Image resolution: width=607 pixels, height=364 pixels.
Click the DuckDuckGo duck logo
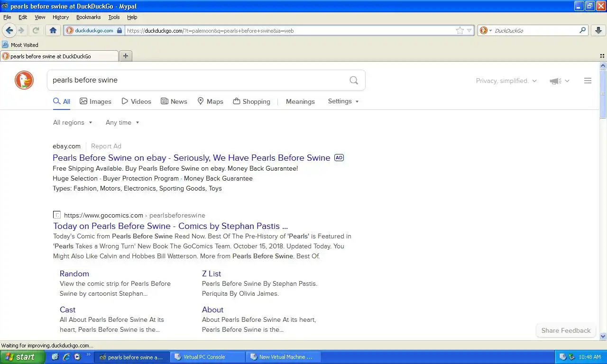24,80
